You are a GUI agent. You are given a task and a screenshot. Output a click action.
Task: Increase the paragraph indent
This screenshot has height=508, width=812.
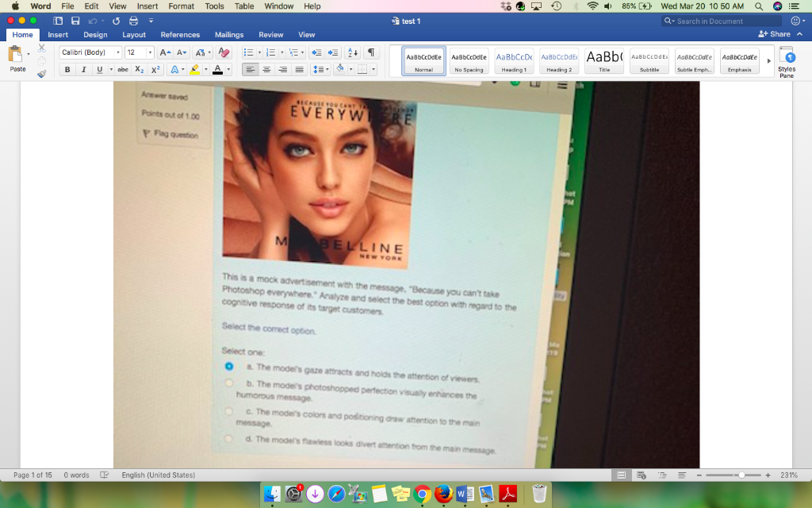[331, 53]
